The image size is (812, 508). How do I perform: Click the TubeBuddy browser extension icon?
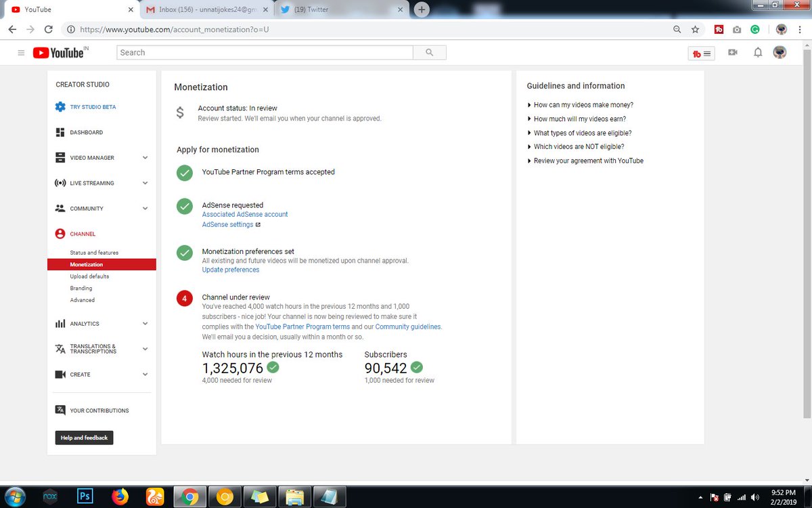pos(719,30)
